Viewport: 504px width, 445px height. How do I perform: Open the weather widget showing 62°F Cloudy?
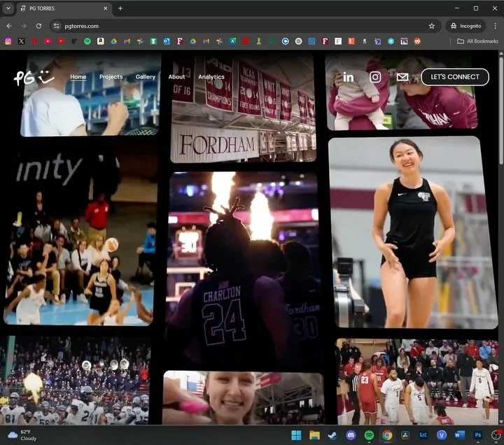pyautogui.click(x=22, y=435)
